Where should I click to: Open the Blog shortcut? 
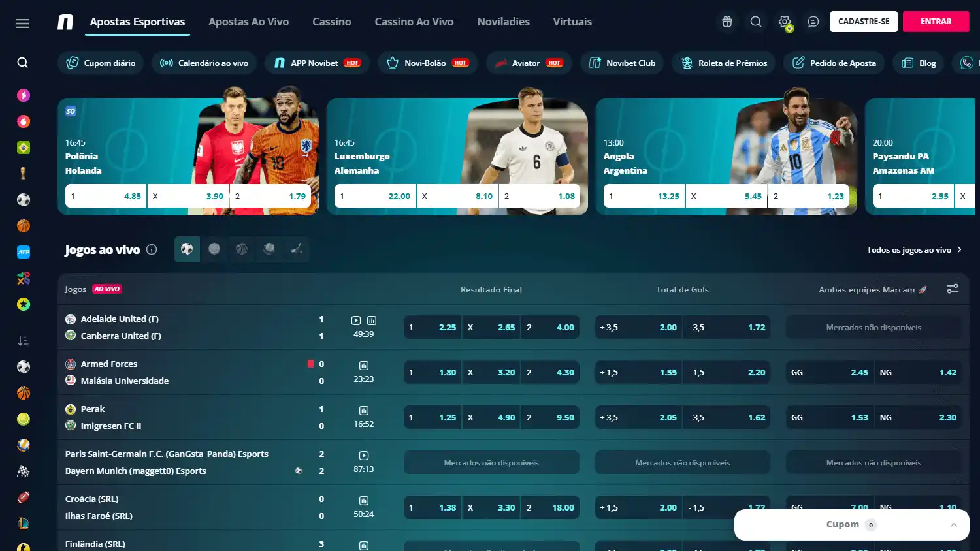919,63
